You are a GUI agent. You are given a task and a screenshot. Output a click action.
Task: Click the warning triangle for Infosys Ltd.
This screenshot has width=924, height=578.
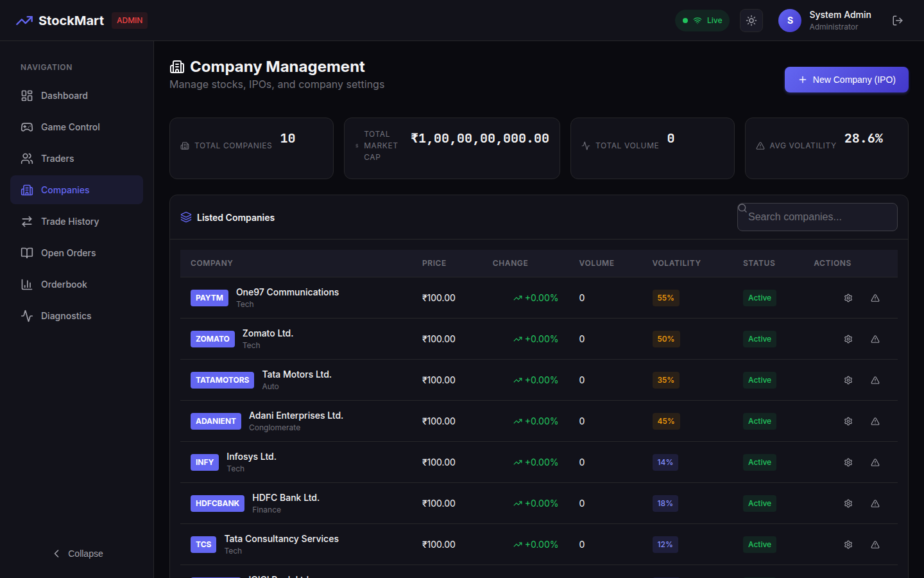click(875, 462)
